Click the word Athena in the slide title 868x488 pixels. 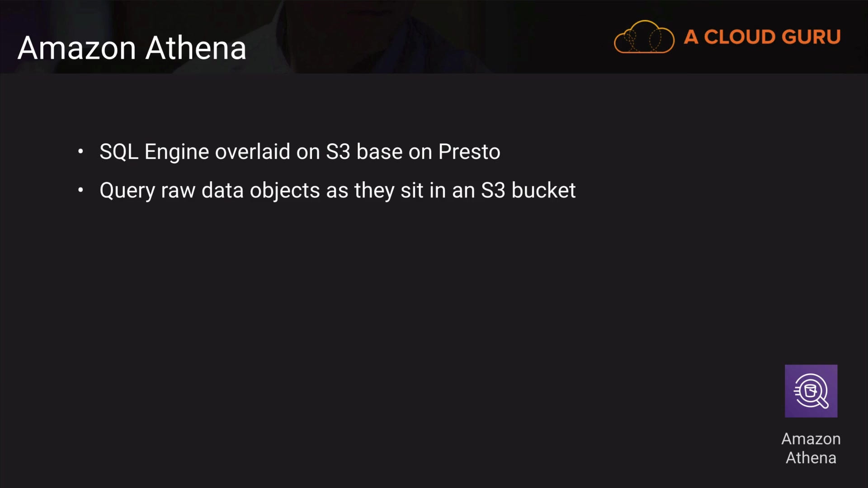pyautogui.click(x=196, y=48)
